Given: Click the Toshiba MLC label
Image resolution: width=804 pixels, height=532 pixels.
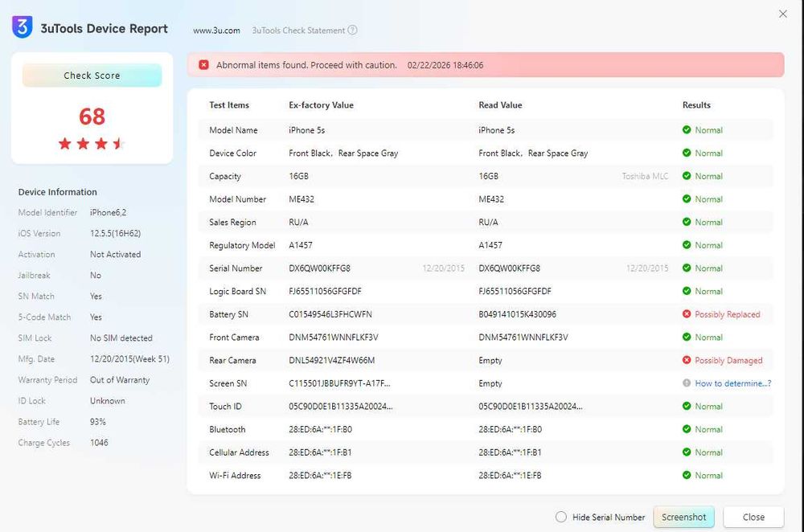Looking at the screenshot, I should (x=645, y=176).
